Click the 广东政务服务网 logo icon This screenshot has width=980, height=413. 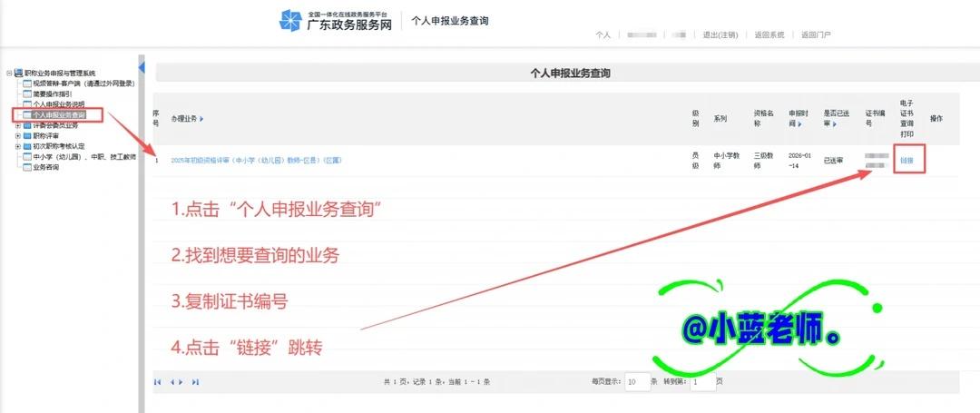point(290,21)
